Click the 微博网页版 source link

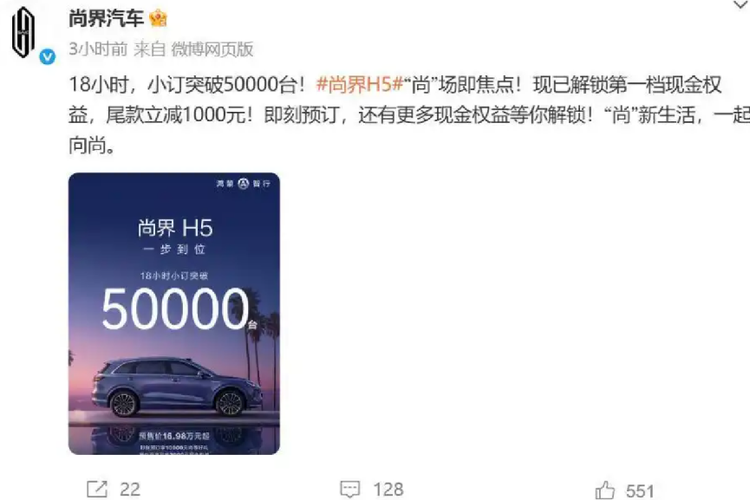coord(212,49)
